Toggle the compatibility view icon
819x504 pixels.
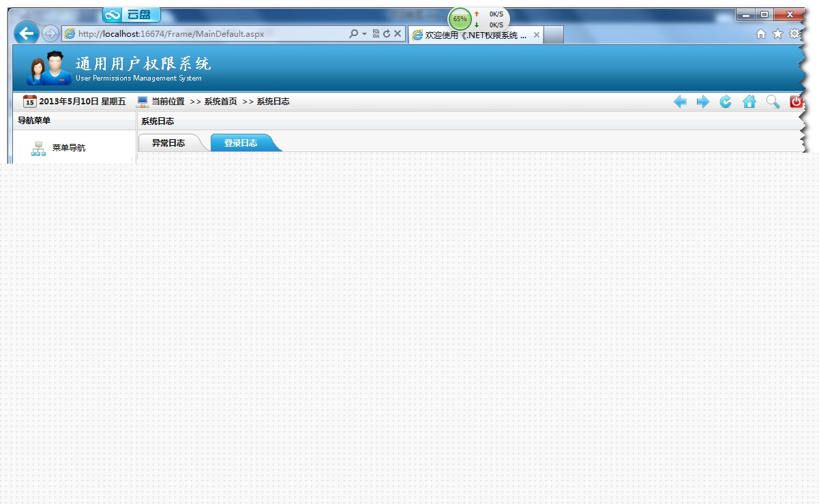pos(376,33)
